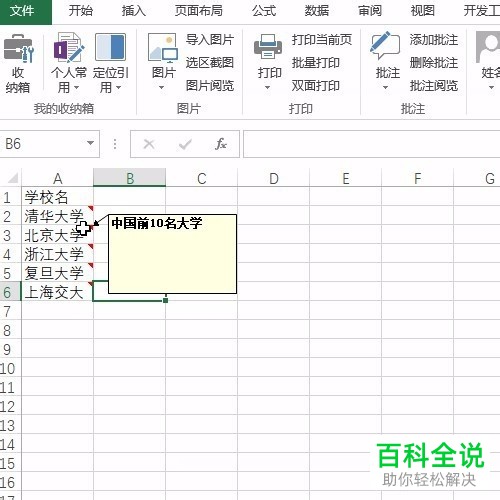Expand the 定位引用 dropdown arrow
This screenshot has width=500, height=500.
[x=119, y=88]
